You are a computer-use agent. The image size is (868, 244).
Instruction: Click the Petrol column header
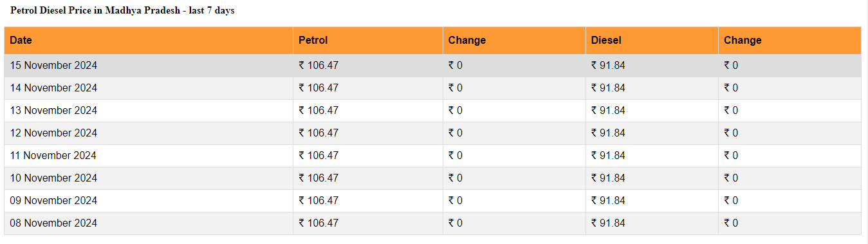point(368,40)
